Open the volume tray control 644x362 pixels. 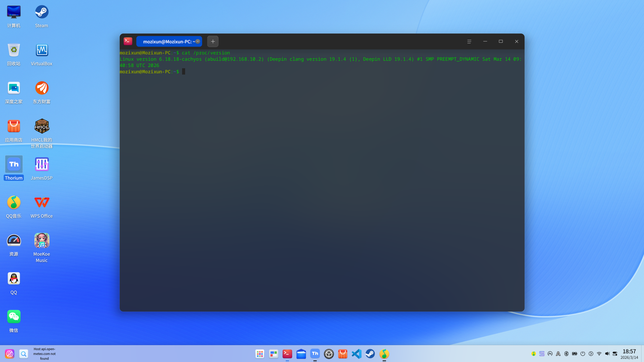tap(607, 354)
